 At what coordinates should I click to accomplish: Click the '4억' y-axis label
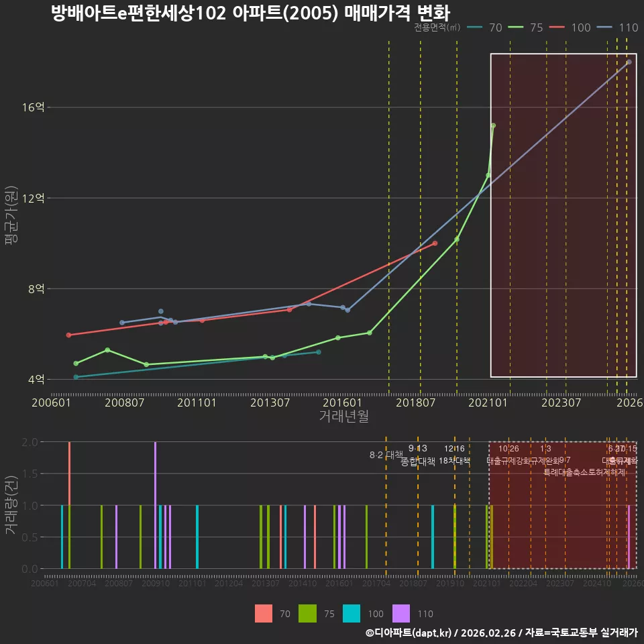(x=36, y=379)
